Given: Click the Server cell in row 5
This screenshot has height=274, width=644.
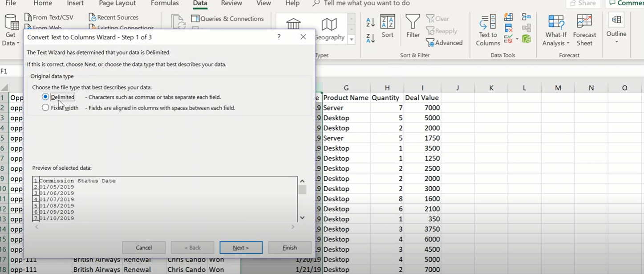Looking at the screenshot, I should point(346,138).
